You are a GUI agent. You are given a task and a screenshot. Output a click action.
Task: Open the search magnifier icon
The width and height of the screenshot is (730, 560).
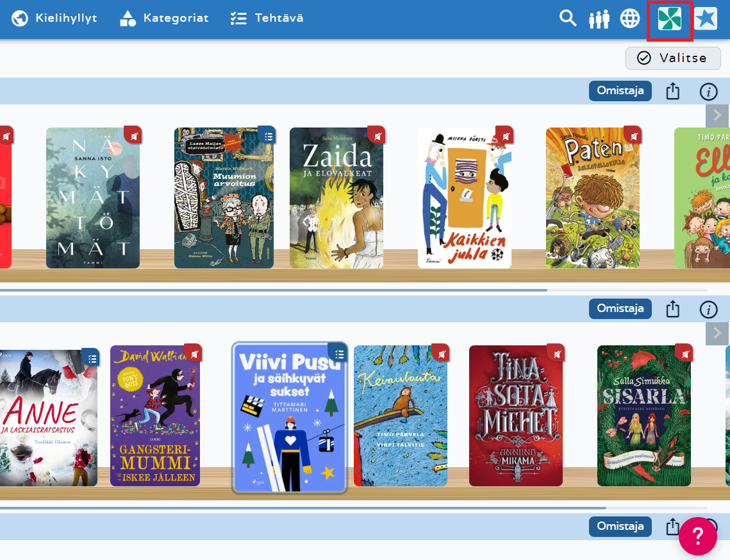(x=568, y=19)
